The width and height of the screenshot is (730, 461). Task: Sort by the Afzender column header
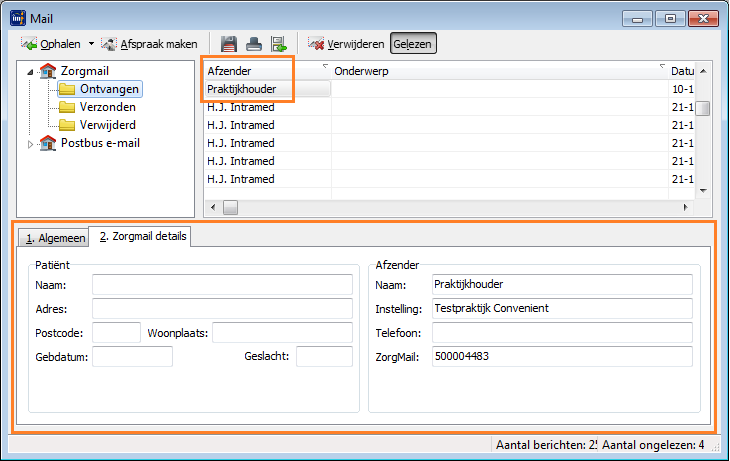[267, 71]
